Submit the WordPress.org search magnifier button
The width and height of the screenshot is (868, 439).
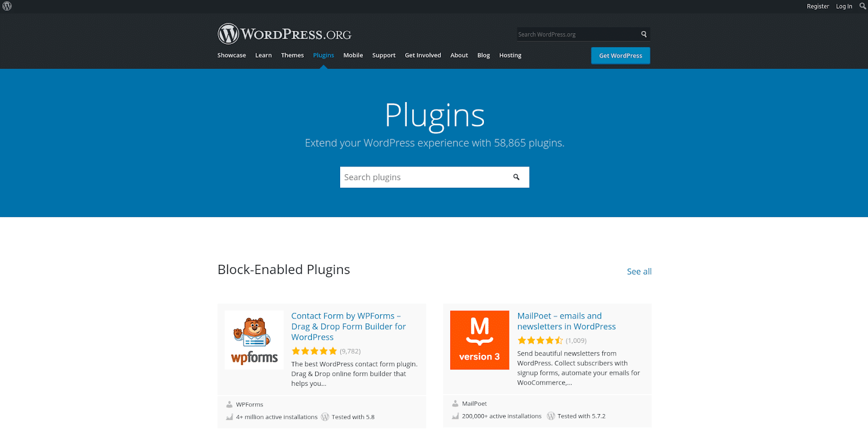[644, 34]
